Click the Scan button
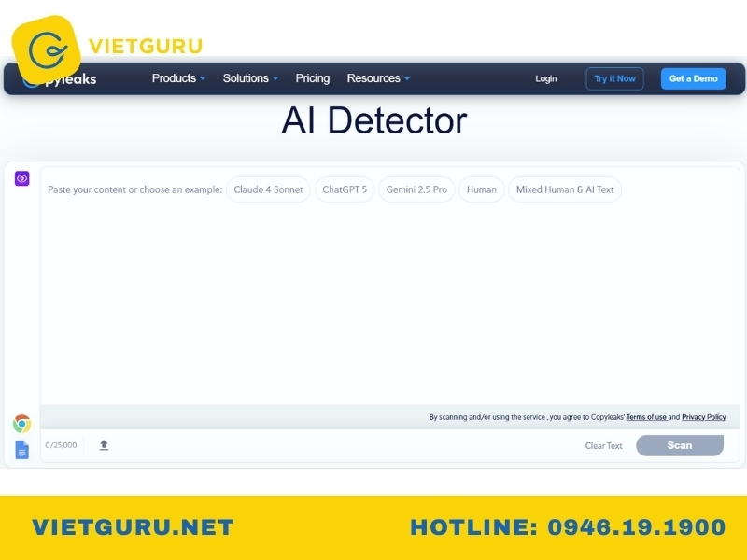The width and height of the screenshot is (747, 560). click(x=680, y=445)
